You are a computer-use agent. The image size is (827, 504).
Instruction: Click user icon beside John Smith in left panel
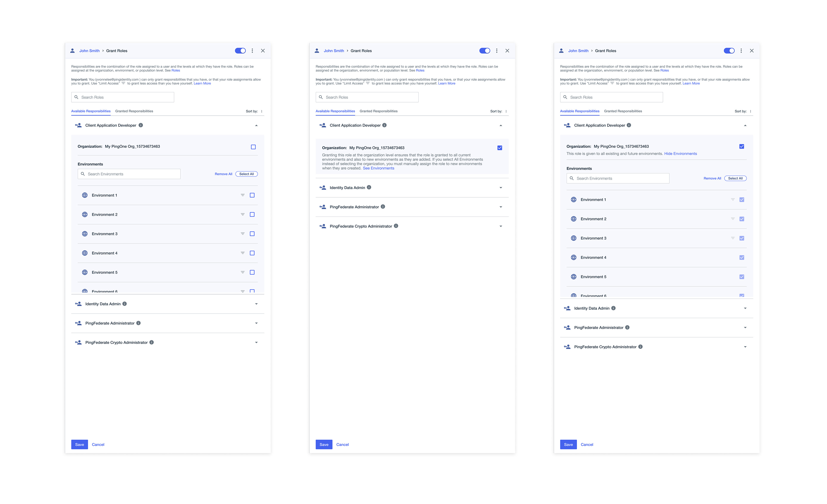point(73,51)
